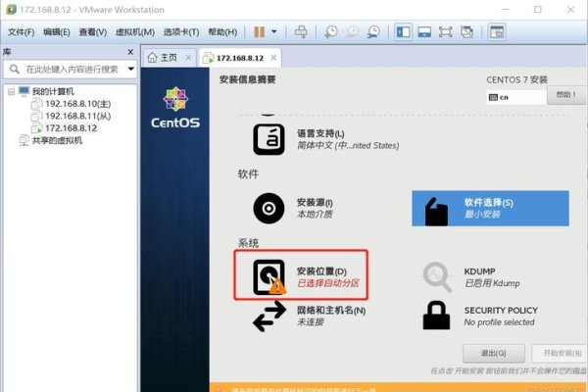Open the 帮助(H) menu

click(x=222, y=32)
